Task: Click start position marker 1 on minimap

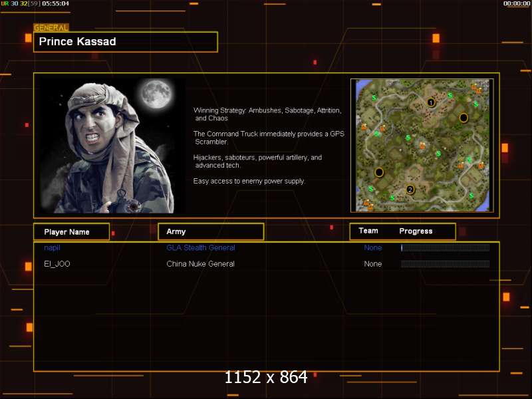Action: pyautogui.click(x=431, y=102)
